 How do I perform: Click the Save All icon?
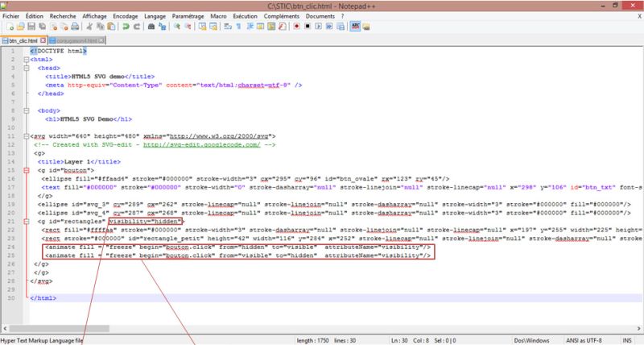point(43,27)
